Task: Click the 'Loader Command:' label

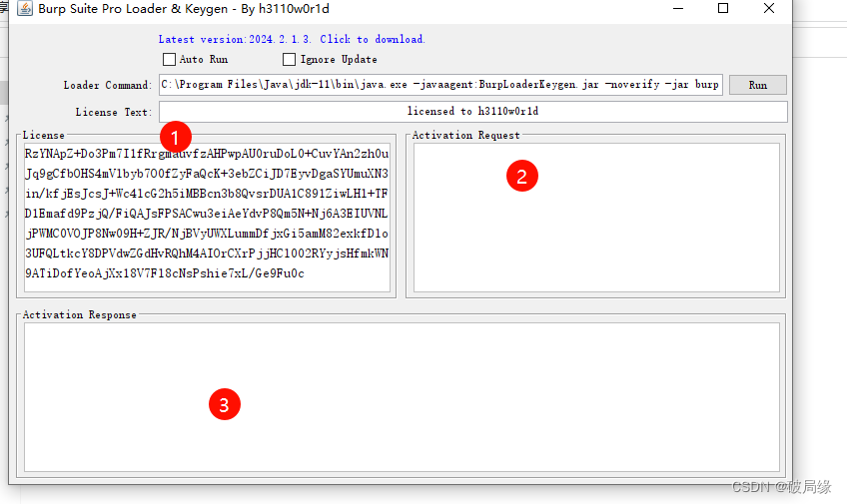Action: (x=108, y=85)
